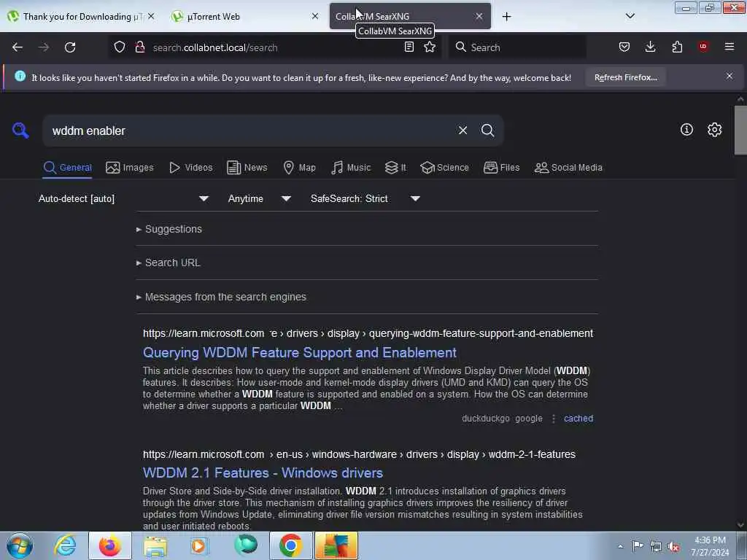This screenshot has height=560, width=747.
Task: Toggle reader view in address bar
Action: pos(409,47)
